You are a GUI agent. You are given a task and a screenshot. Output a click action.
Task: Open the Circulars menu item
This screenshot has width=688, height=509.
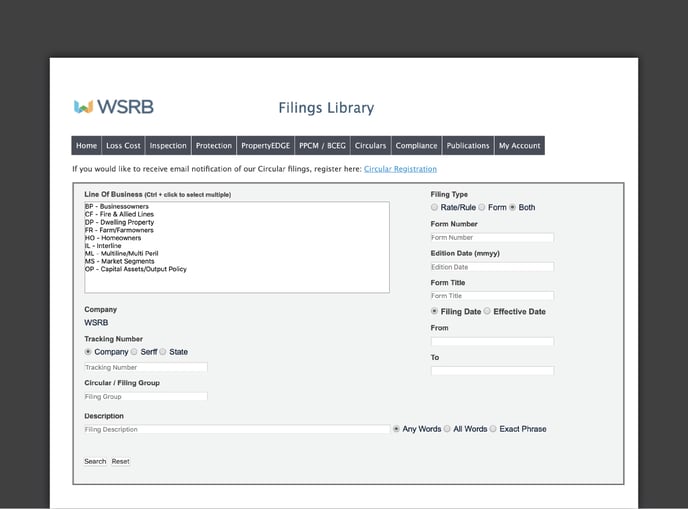coord(370,146)
